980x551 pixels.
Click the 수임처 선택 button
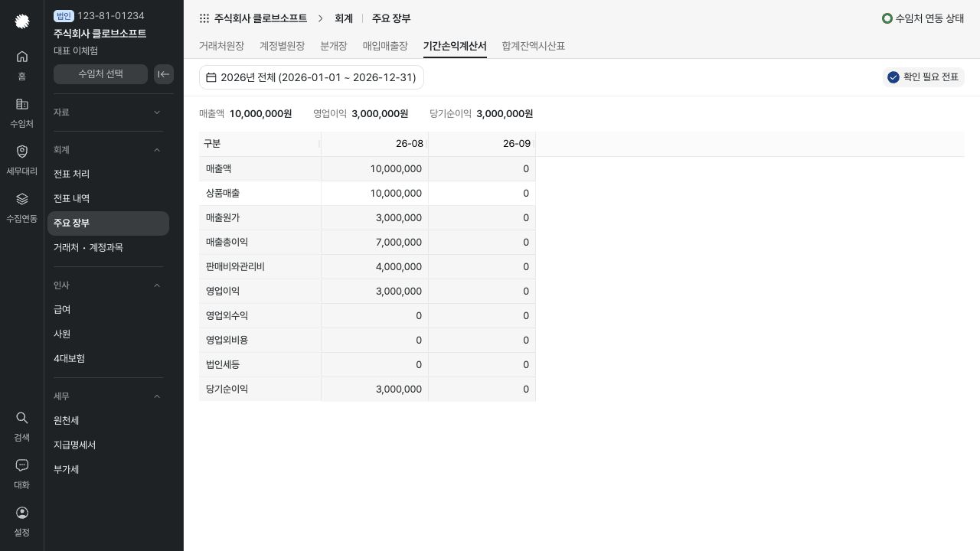(100, 74)
